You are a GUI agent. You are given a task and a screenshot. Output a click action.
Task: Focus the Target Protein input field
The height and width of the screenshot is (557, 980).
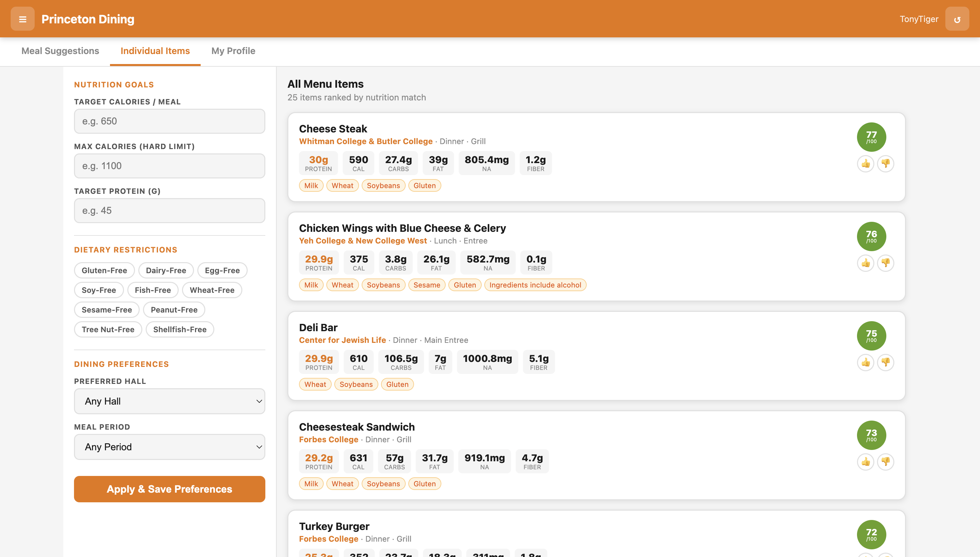click(x=169, y=210)
